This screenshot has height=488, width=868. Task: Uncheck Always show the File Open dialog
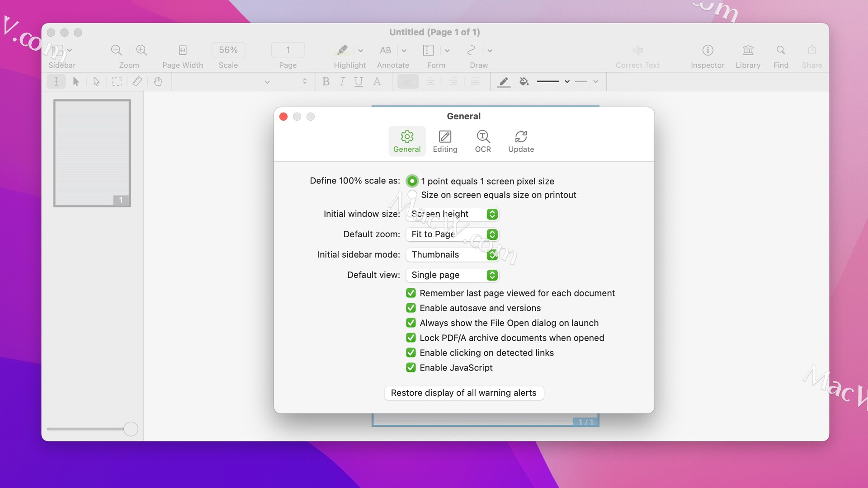click(x=410, y=323)
